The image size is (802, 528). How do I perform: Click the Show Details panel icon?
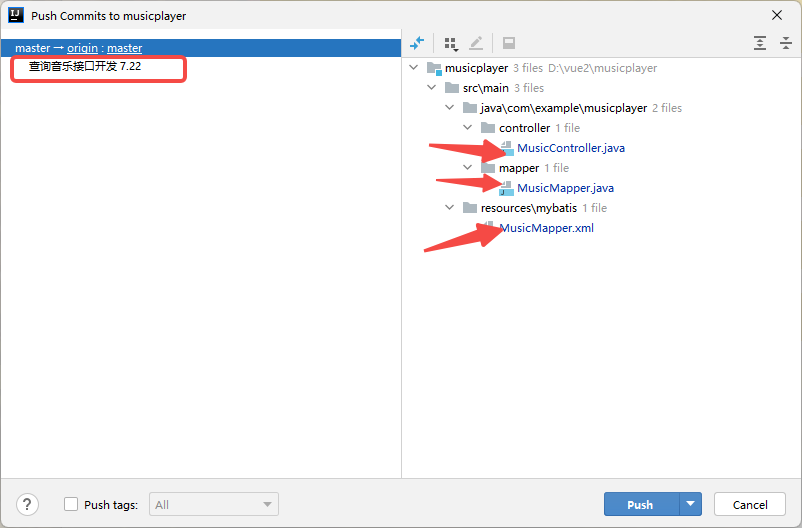tap(509, 43)
